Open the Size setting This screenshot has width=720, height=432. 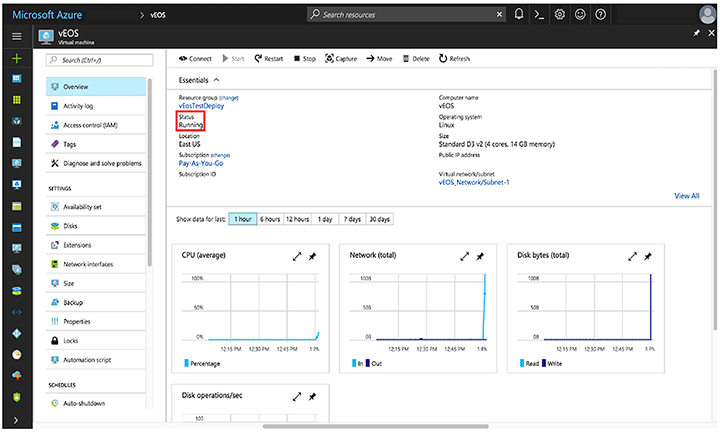point(96,283)
